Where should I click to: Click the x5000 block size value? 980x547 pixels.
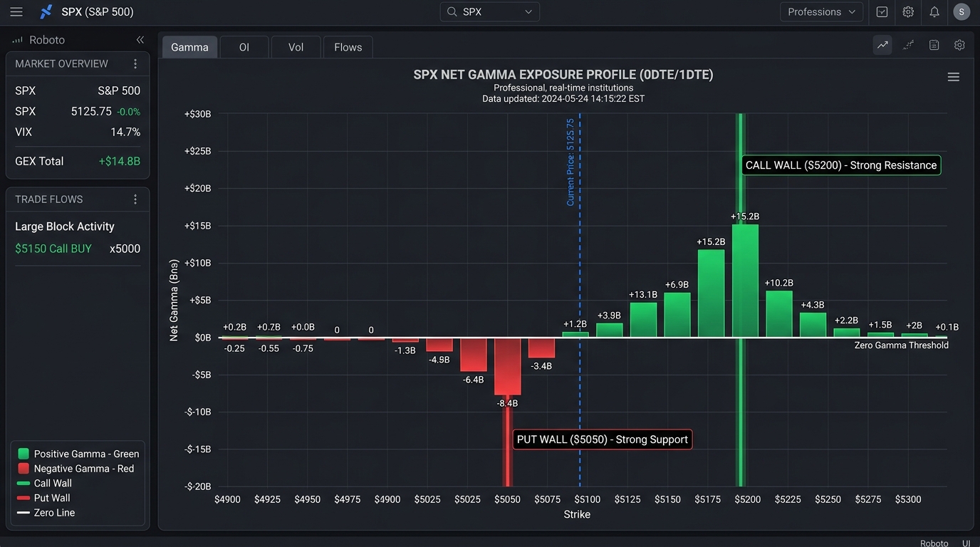125,249
